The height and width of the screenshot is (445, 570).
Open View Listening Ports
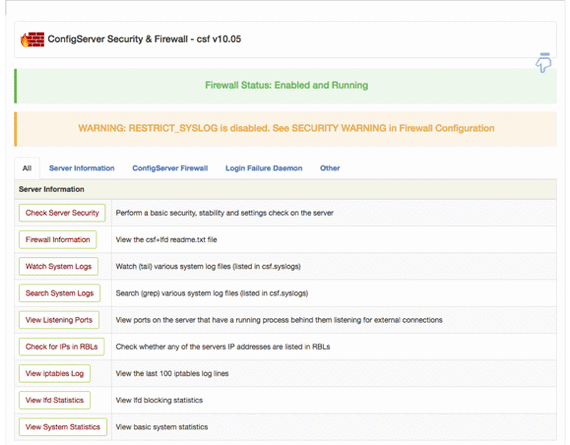(x=59, y=320)
